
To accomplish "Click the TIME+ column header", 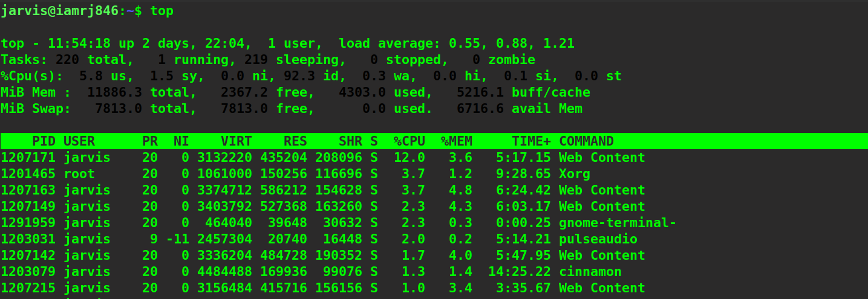I will pyautogui.click(x=531, y=141).
